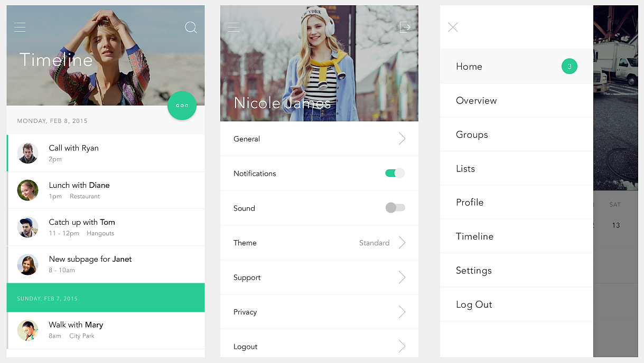Screen dimensions: 644x363
Task: Turn on the Sound switch
Action: point(395,208)
